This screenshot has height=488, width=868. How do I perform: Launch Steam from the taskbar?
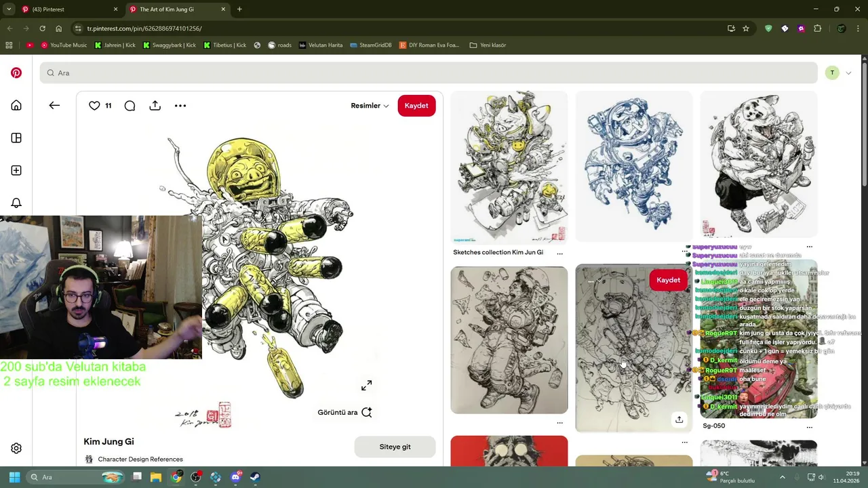[255, 477]
